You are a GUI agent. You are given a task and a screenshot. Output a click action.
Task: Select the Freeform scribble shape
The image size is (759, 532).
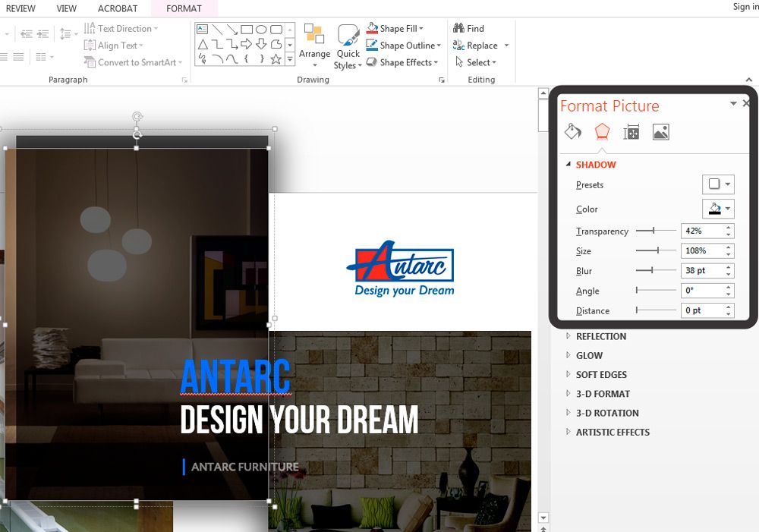203,59
